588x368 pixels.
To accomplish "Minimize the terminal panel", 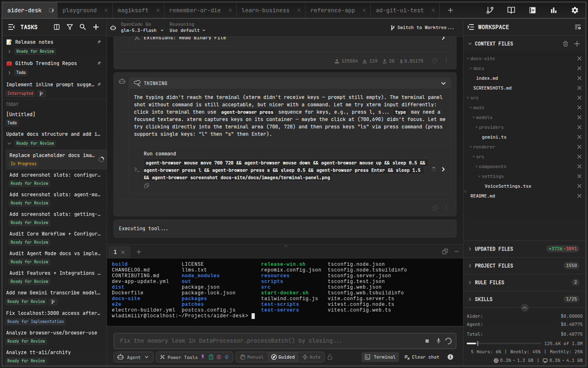I will point(457,251).
